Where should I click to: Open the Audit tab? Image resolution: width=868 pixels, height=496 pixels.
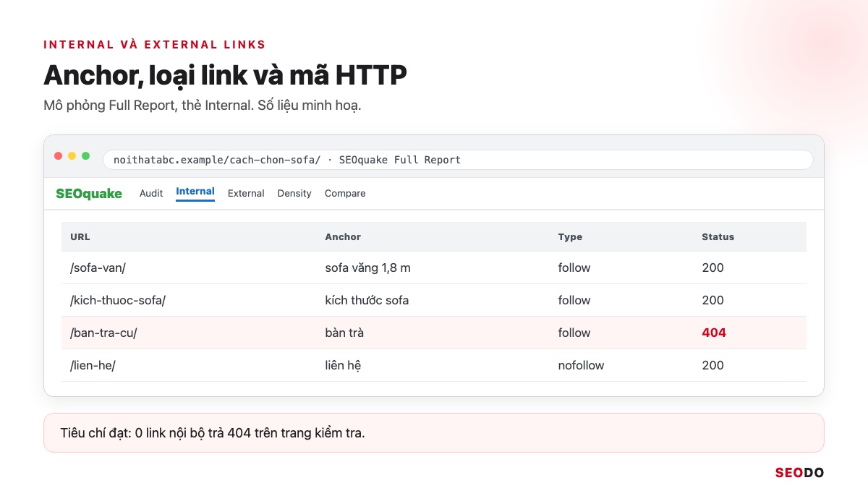(151, 193)
